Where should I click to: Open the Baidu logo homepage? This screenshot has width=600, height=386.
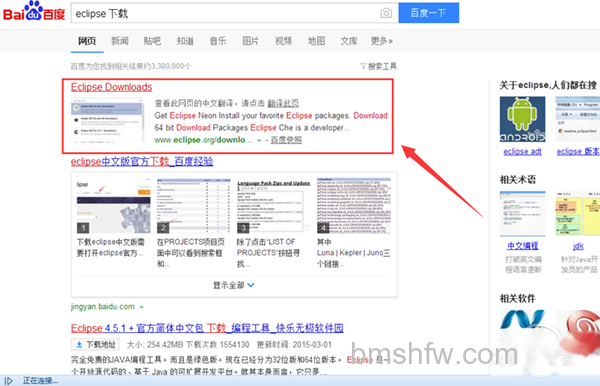click(x=34, y=11)
